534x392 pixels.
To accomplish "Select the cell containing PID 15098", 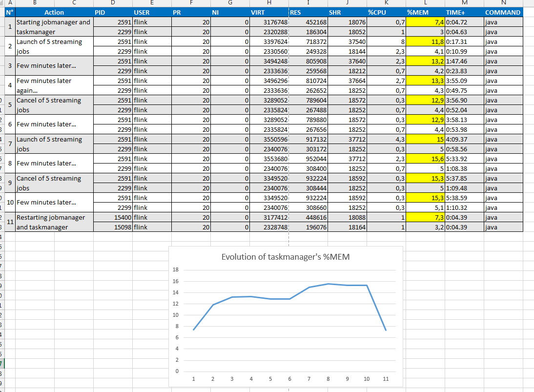I will (112, 227).
